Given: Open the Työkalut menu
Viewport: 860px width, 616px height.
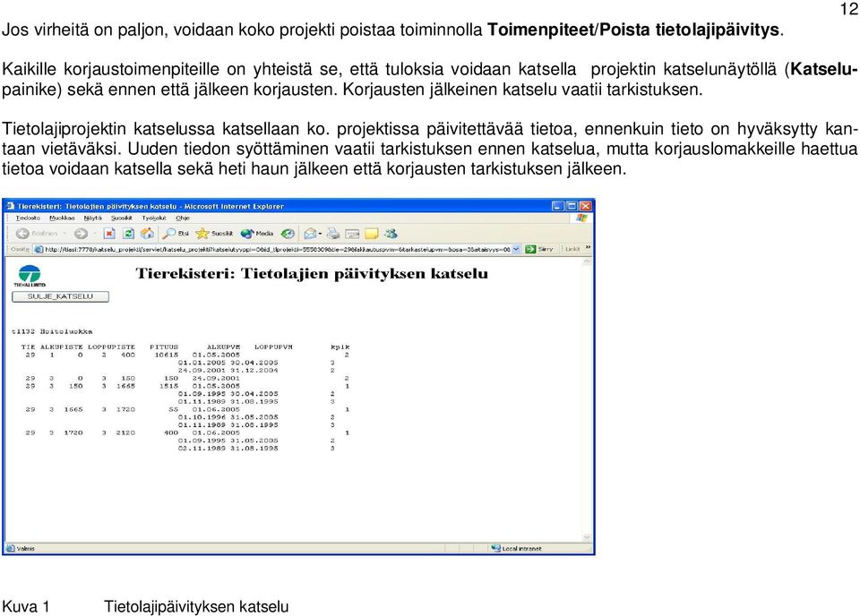Looking at the screenshot, I should pos(154,218).
